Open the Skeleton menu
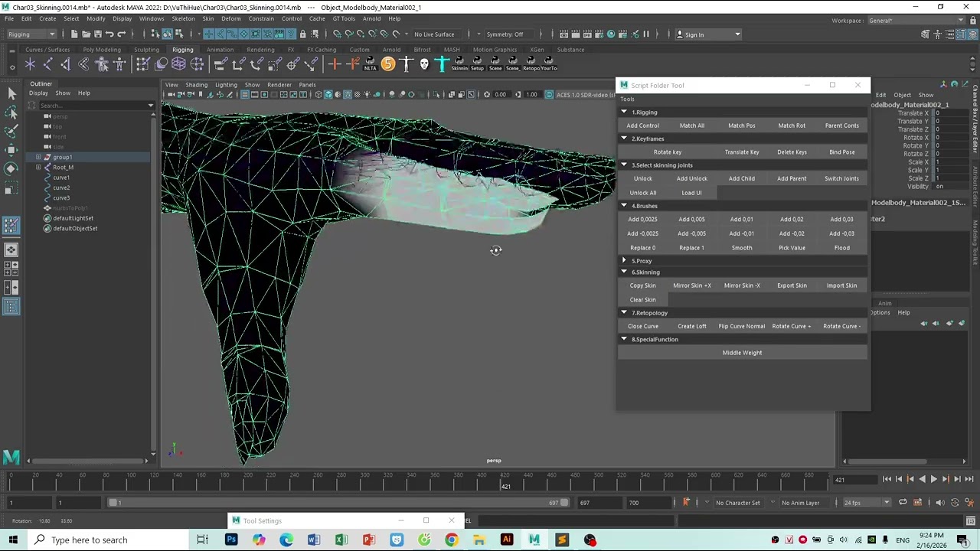The width and height of the screenshot is (980, 551). pyautogui.click(x=183, y=18)
